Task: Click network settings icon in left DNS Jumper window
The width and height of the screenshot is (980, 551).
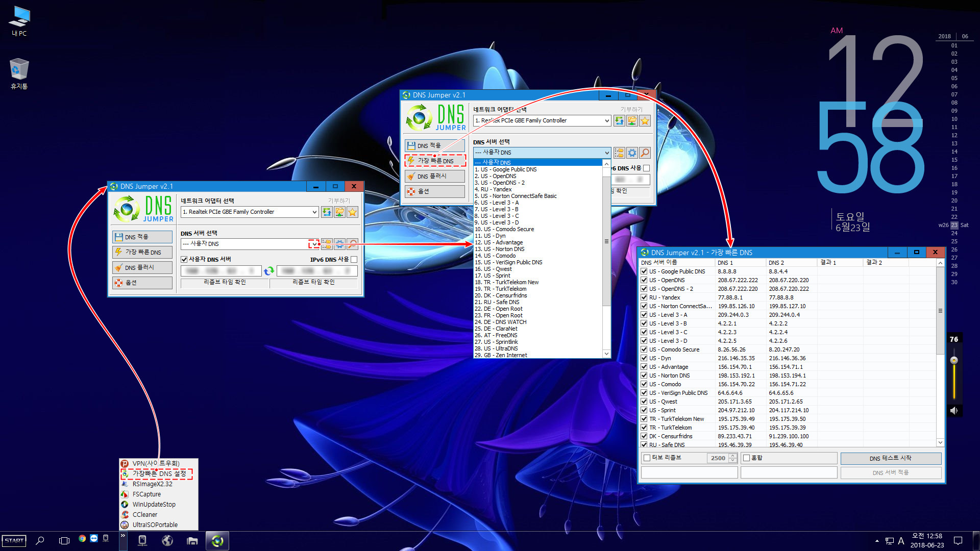Action: click(339, 212)
